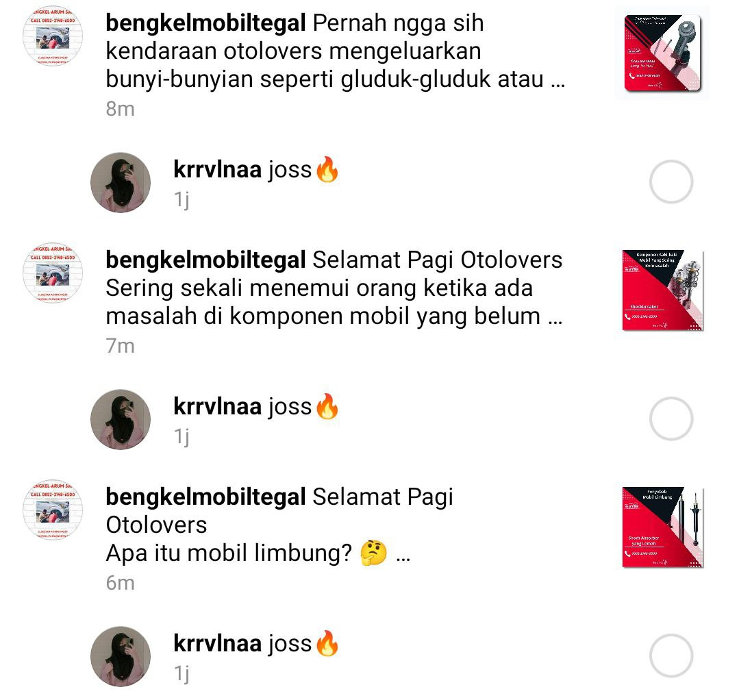The image size is (739, 700).
Task: Open shock absorber post thumbnail beside 8m caption
Action: coord(662,53)
